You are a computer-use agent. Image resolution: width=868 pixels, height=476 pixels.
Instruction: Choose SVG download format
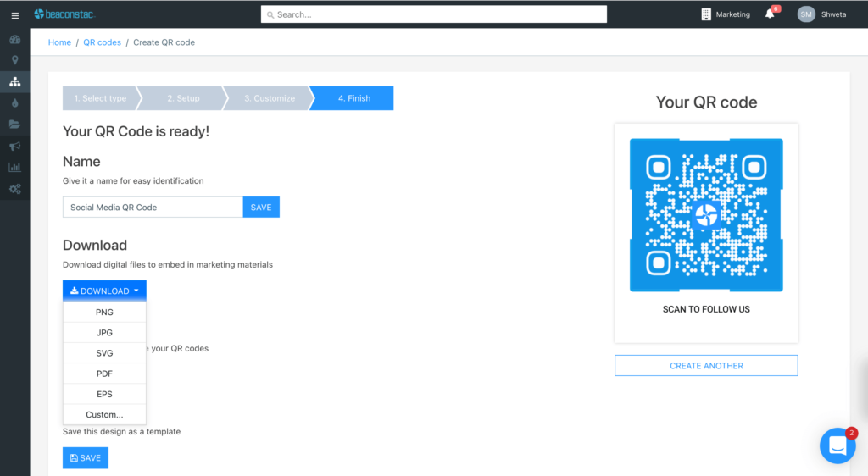[104, 353]
